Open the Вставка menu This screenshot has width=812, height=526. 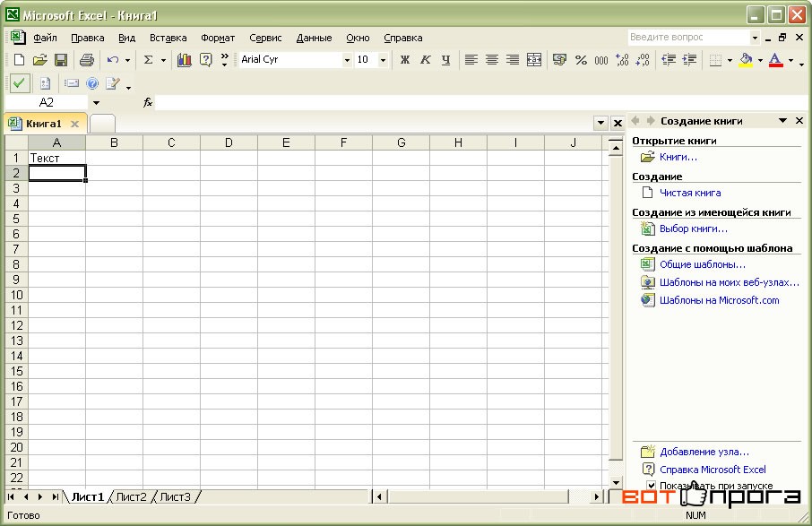pyautogui.click(x=168, y=38)
